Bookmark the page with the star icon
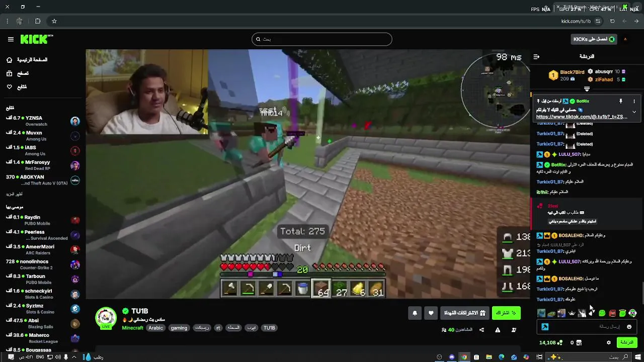Screen dimensions: 644x362 point(54,21)
